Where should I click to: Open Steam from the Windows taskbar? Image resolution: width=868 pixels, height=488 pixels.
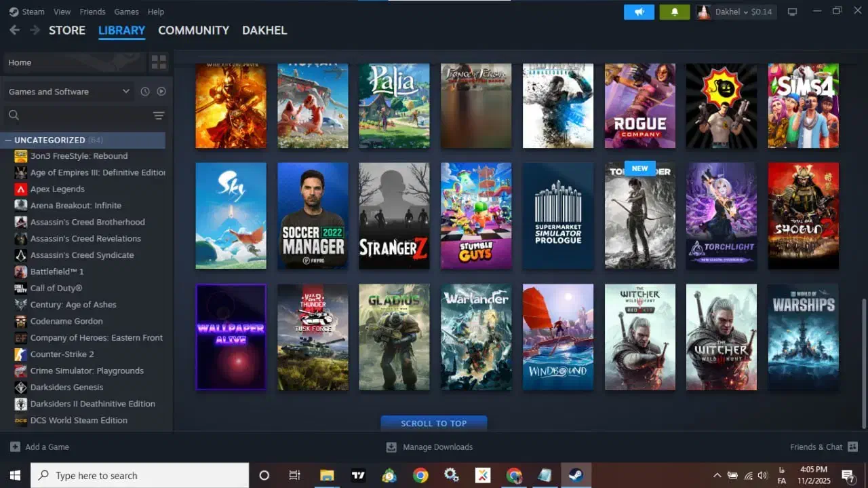click(x=576, y=475)
